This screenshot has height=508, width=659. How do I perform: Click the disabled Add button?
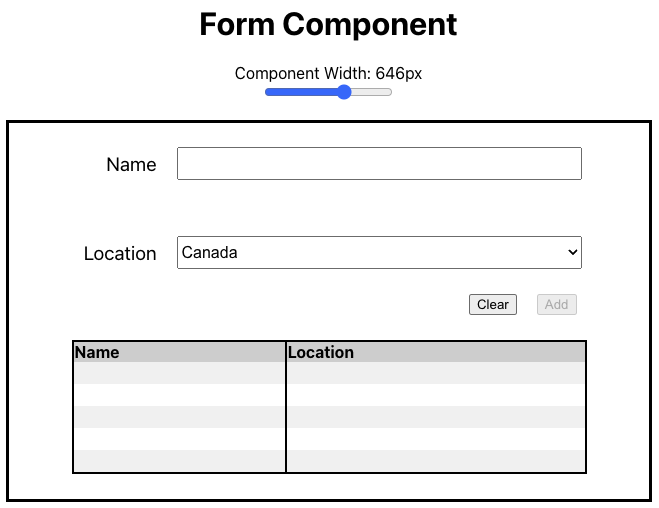click(556, 304)
